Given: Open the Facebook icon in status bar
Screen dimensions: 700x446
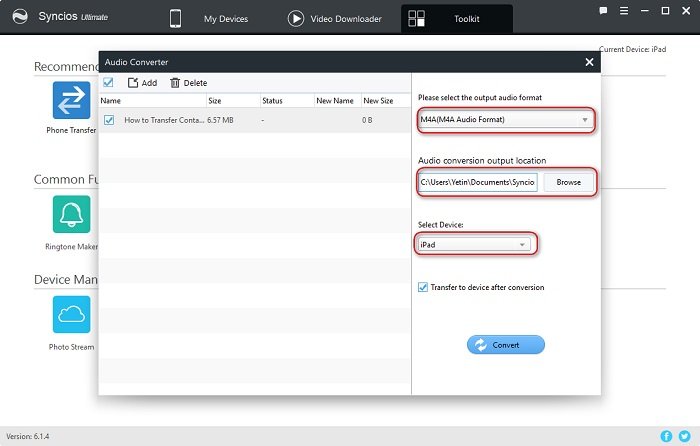Looking at the screenshot, I should [666, 436].
